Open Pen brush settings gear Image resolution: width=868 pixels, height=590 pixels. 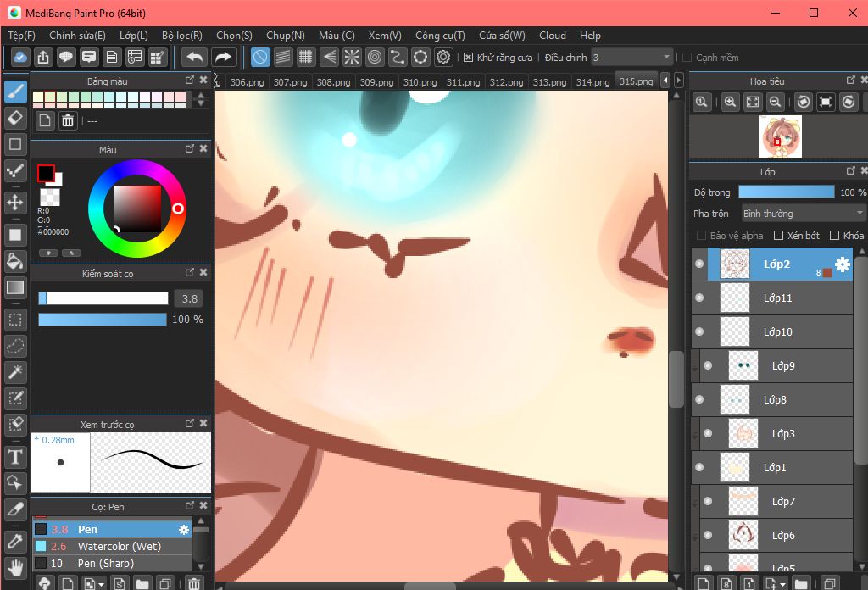click(x=184, y=530)
